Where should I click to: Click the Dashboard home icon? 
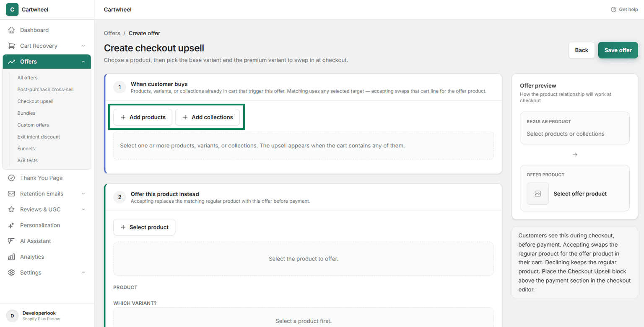point(12,30)
